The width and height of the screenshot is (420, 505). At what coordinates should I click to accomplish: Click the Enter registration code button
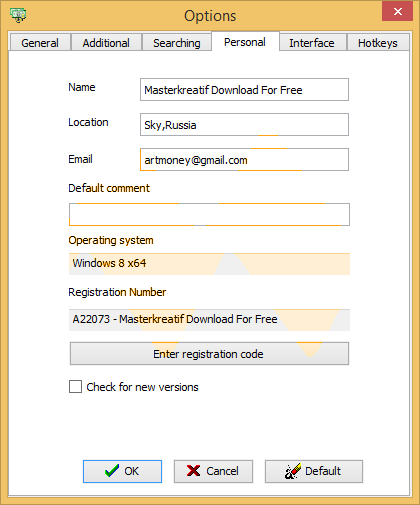pos(209,354)
